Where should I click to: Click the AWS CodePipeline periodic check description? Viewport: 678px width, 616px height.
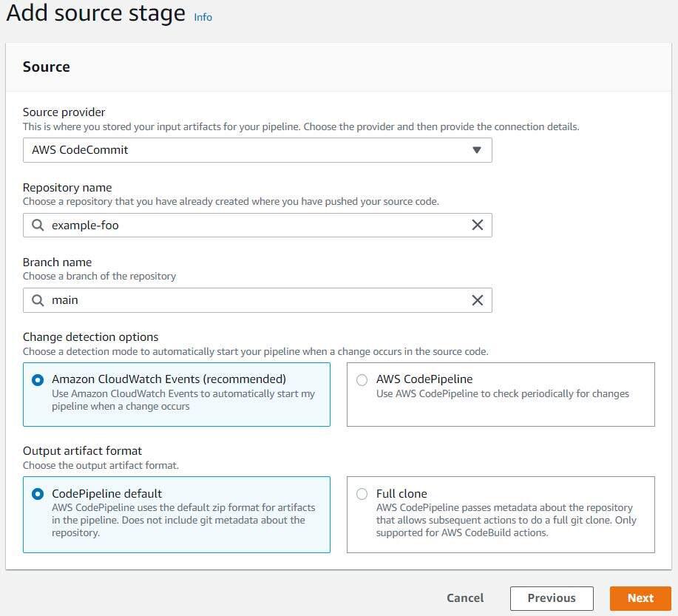tap(502, 394)
